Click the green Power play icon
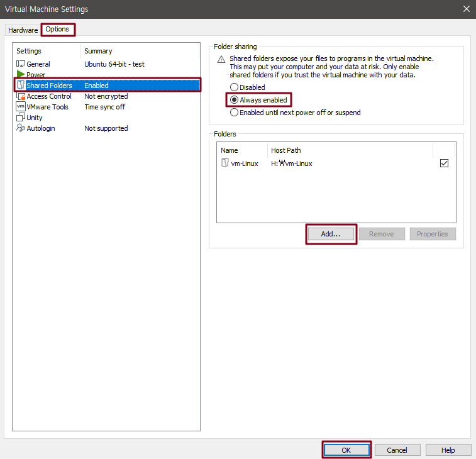 tap(21, 74)
